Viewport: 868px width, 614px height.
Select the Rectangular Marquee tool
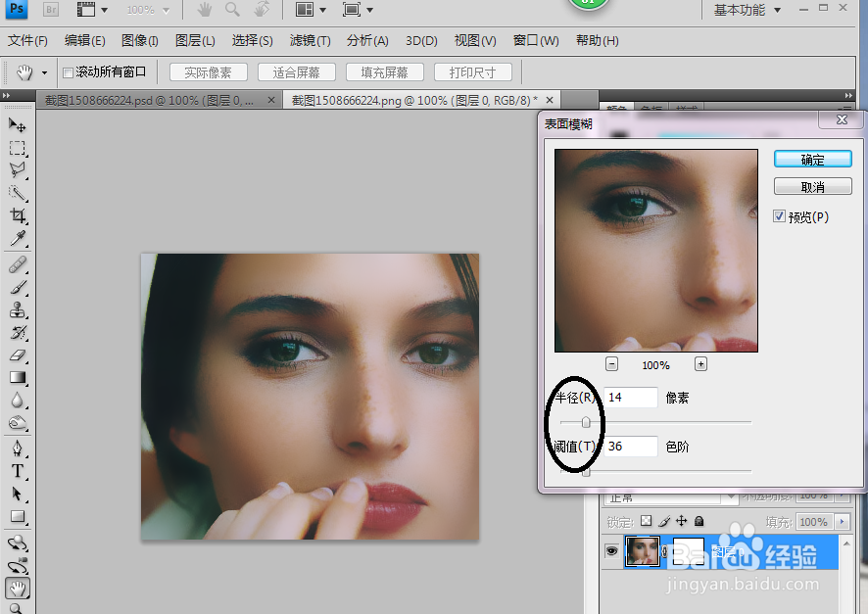(17, 148)
